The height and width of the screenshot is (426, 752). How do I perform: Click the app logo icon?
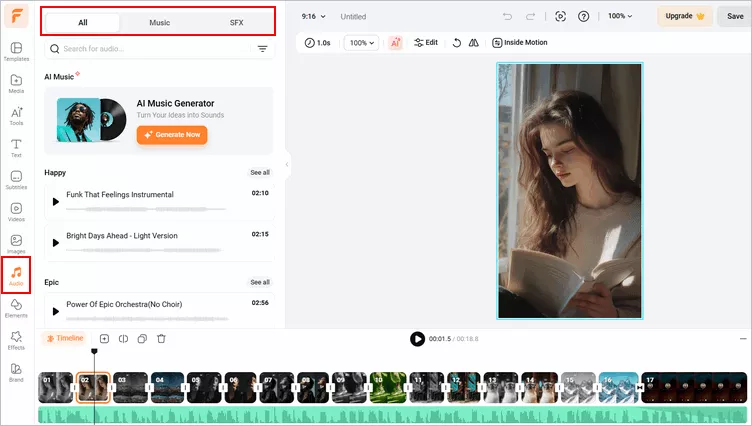click(16, 16)
